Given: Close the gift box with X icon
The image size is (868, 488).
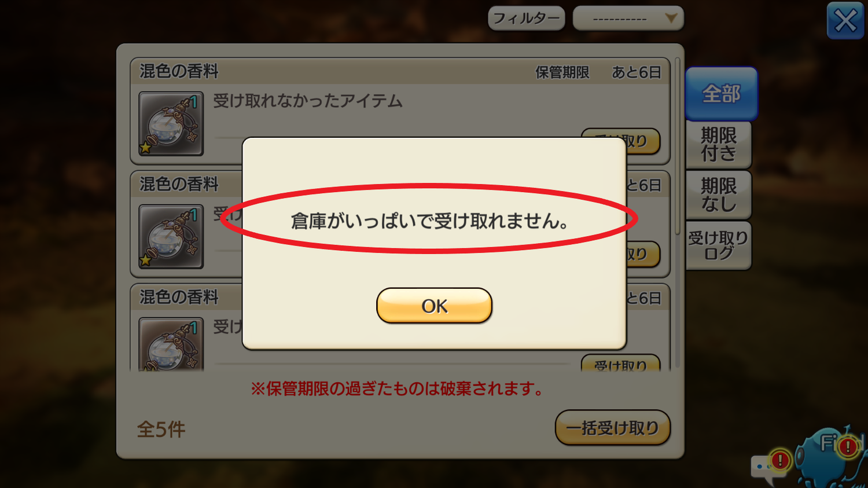Looking at the screenshot, I should click(845, 21).
